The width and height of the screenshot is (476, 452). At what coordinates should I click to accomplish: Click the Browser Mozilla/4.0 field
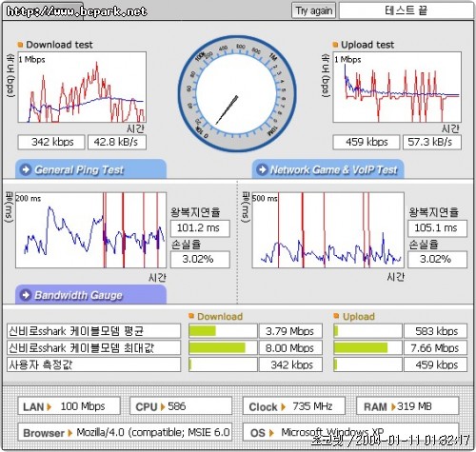[x=125, y=432]
